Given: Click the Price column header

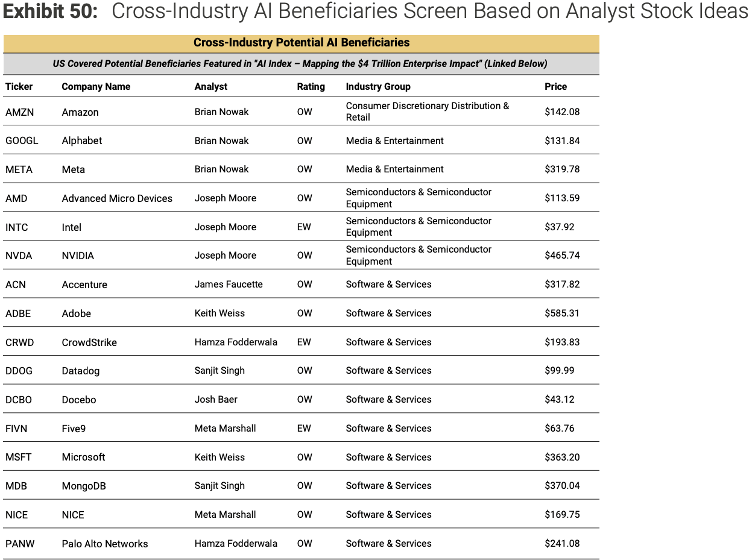Looking at the screenshot, I should 555,86.
